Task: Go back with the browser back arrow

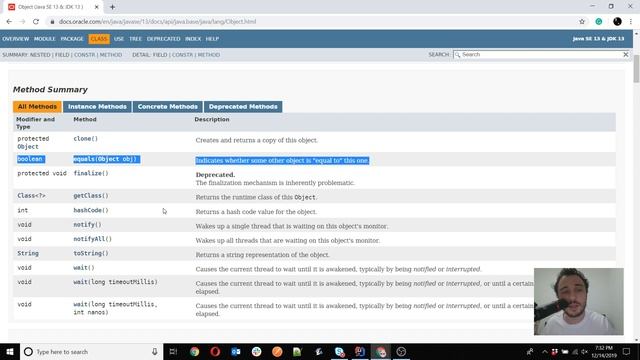Action: pos(9,22)
